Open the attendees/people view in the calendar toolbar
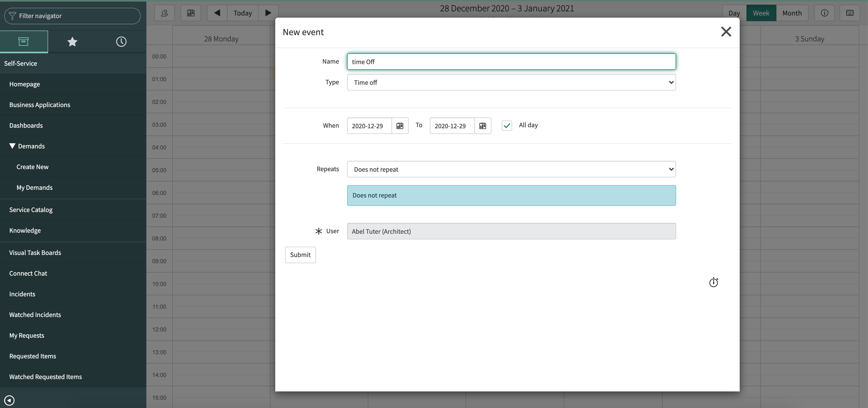The height and width of the screenshot is (408, 868). (x=164, y=13)
